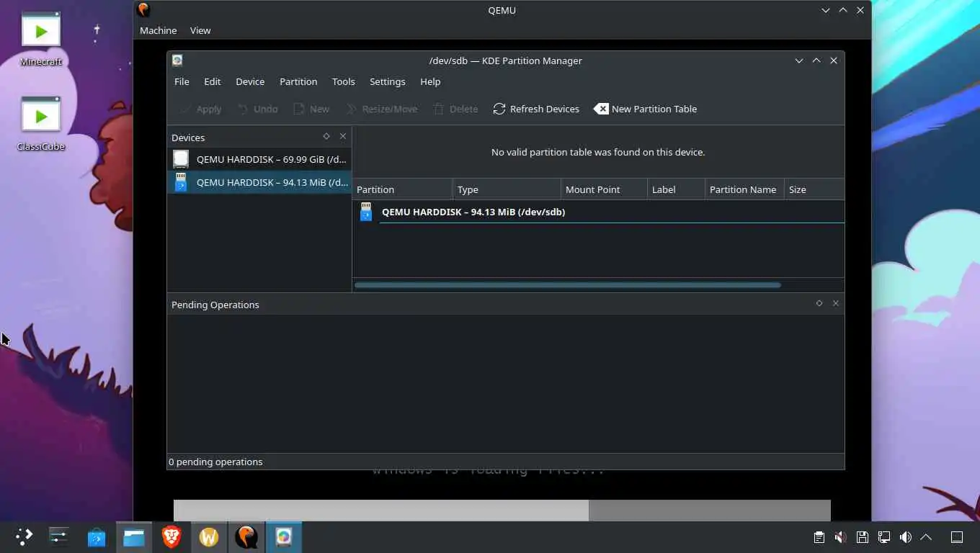The width and height of the screenshot is (980, 553).
Task: Click the QEMU window icon in title bar
Action: click(143, 9)
